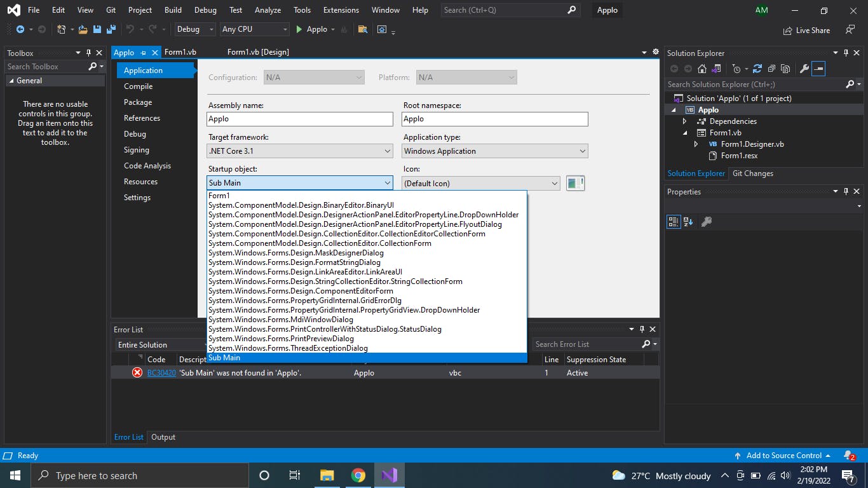Click notifications bell in status bar
This screenshot has height=488, width=868.
849,456
